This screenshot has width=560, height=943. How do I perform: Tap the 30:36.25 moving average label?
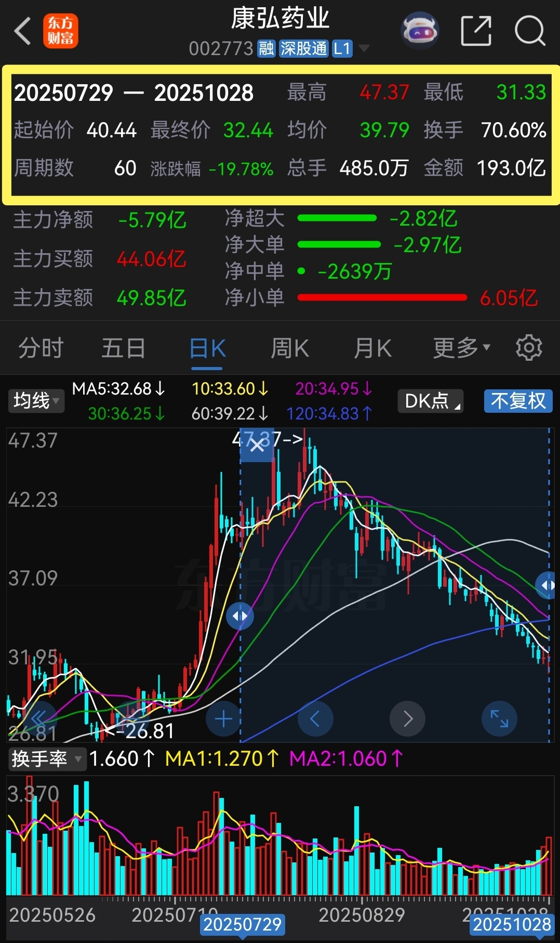tap(127, 413)
